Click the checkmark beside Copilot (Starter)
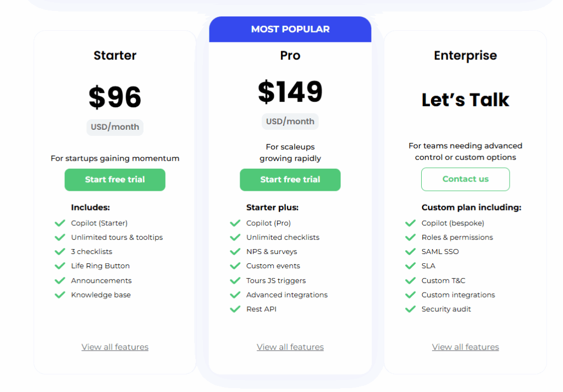The width and height of the screenshot is (563, 392). (60, 223)
